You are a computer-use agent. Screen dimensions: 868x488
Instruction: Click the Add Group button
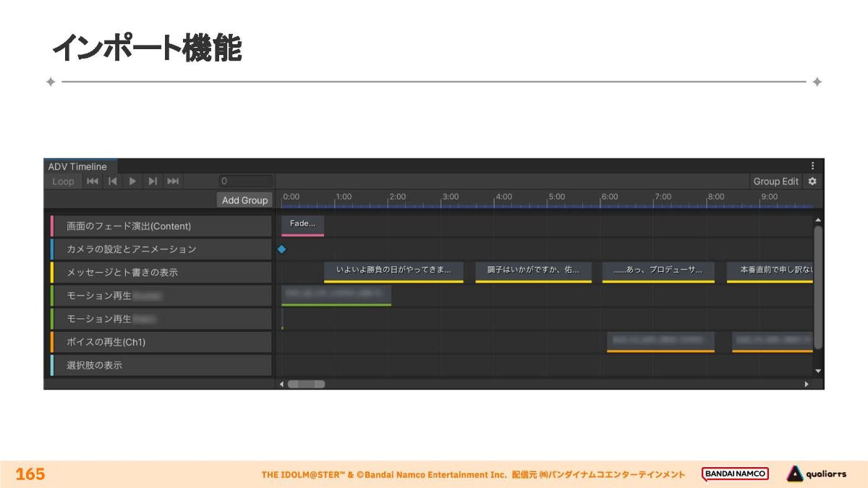244,200
